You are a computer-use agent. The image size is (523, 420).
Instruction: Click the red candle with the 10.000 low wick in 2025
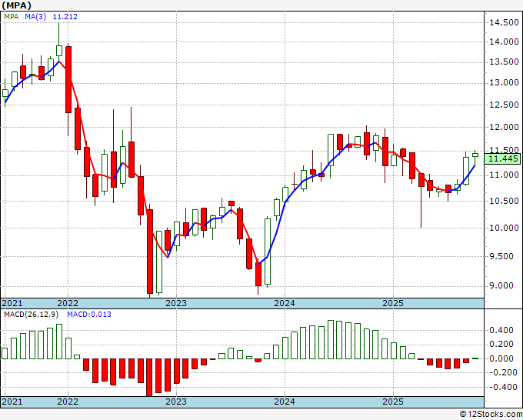pos(421,180)
